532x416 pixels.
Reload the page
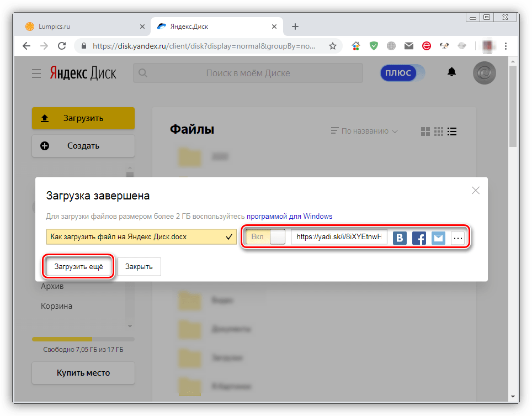click(62, 46)
